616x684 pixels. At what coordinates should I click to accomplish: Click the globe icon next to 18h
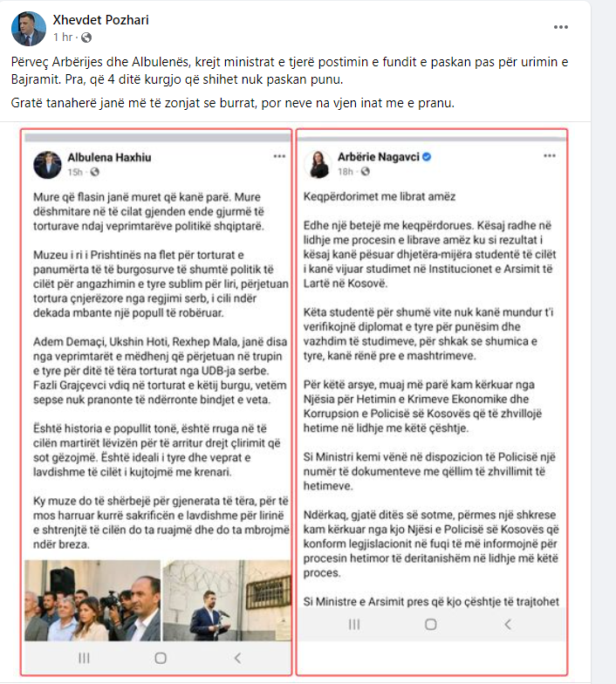[x=365, y=171]
